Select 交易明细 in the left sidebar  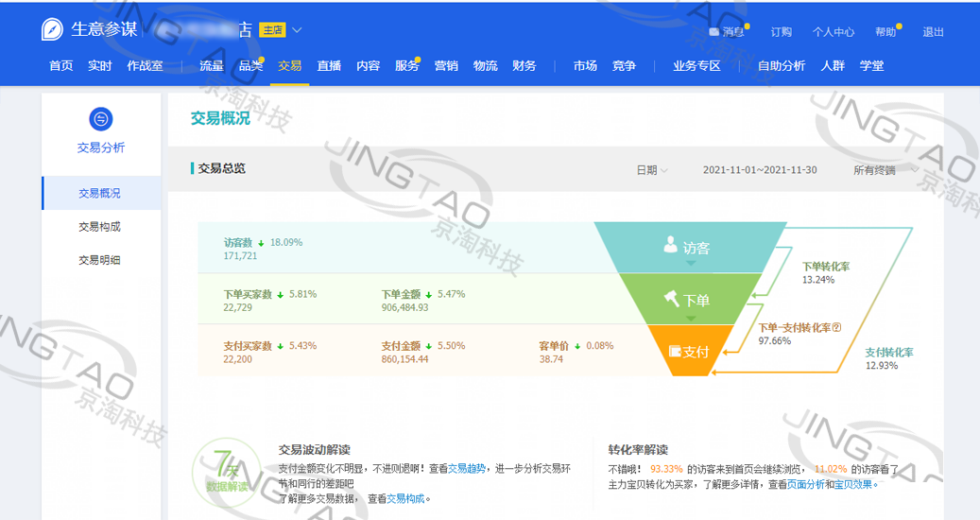(x=99, y=260)
